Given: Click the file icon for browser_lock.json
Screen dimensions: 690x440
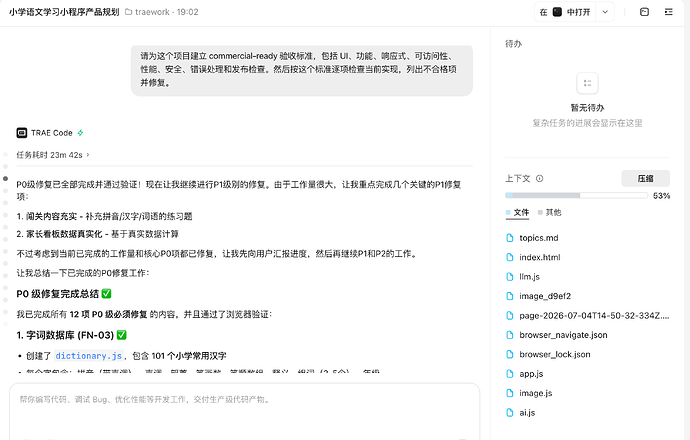Looking at the screenshot, I should (x=510, y=354).
